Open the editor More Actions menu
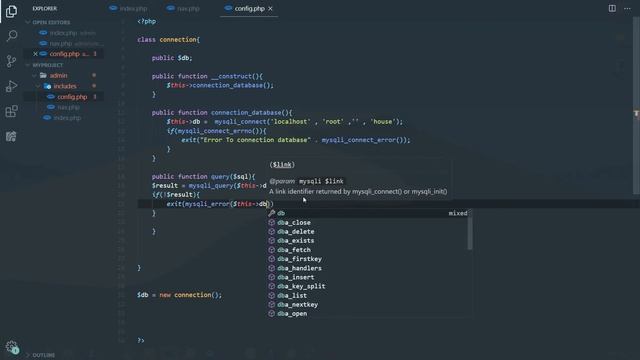The width and height of the screenshot is (640, 360). coord(627,8)
